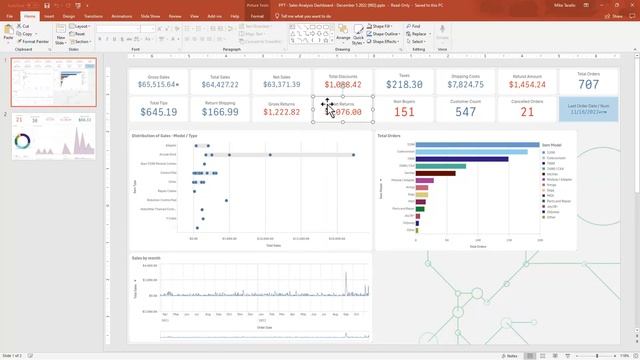The height and width of the screenshot is (360, 640).
Task: Activate Format Painter
Action: tap(33, 42)
